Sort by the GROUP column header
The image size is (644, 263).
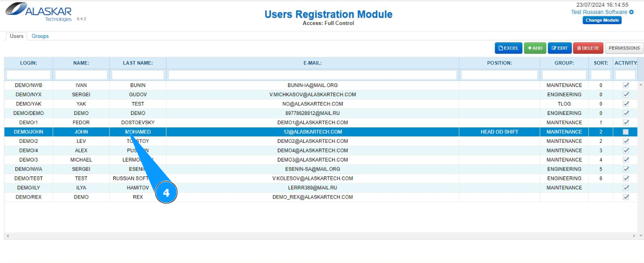point(564,63)
